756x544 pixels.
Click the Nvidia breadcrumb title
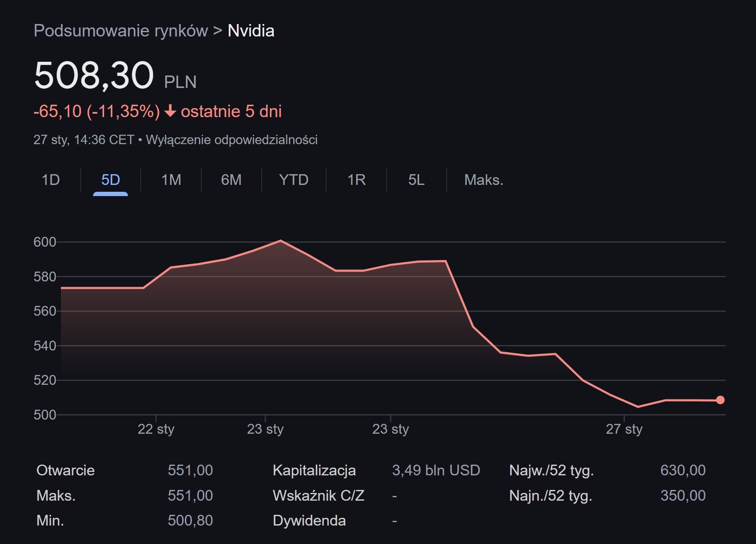click(251, 31)
